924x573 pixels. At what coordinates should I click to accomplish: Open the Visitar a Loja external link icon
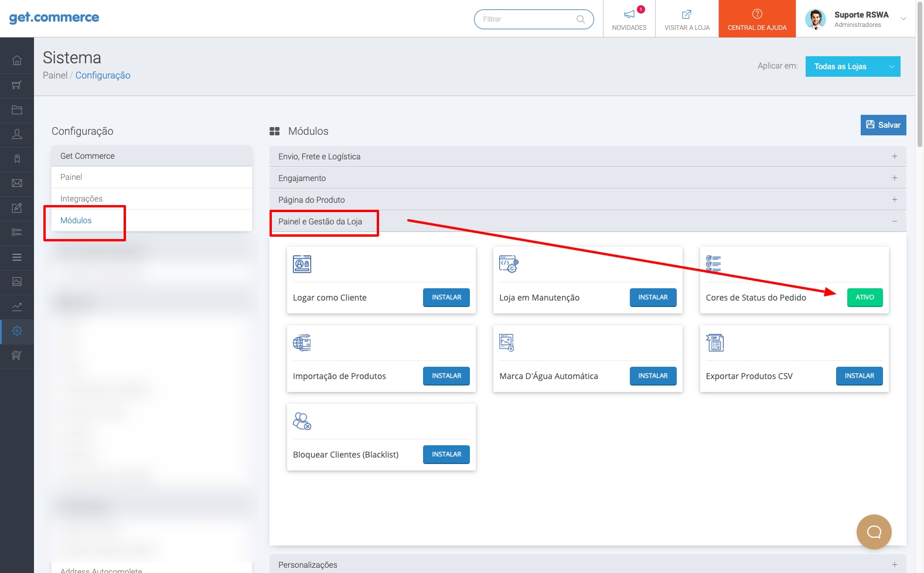pos(687,15)
